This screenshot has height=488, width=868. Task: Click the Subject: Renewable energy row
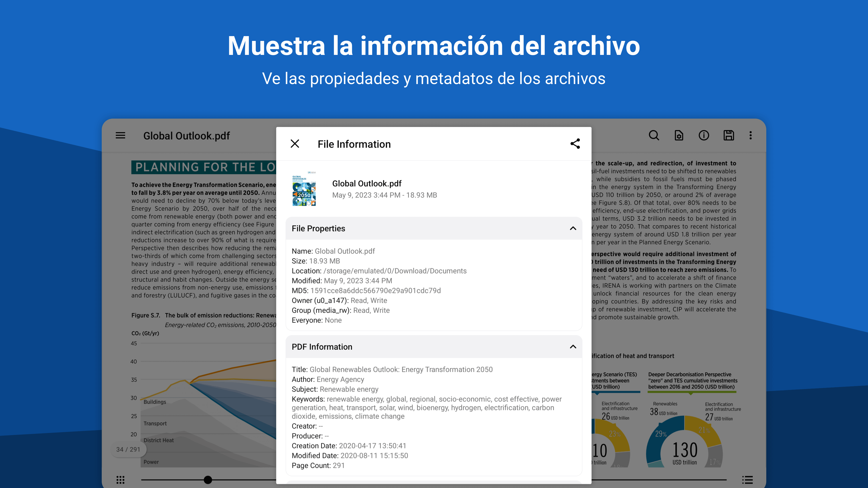[x=335, y=389]
